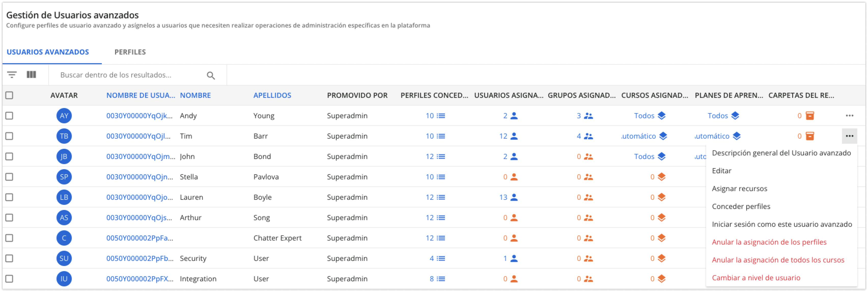
Task: Sort by the APELLIDOS column
Action: point(272,95)
